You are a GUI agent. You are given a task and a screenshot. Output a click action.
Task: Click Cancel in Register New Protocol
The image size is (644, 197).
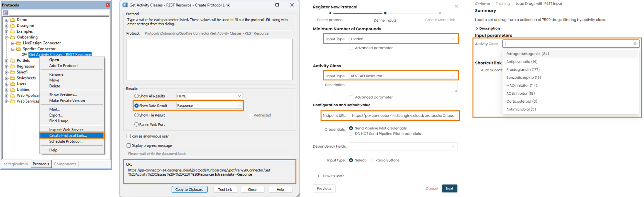point(432,189)
